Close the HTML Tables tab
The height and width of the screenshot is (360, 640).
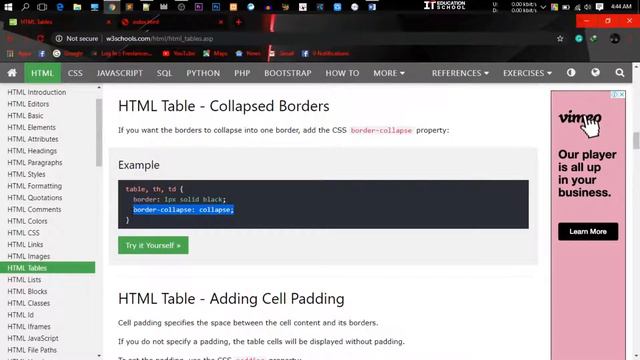click(x=109, y=22)
